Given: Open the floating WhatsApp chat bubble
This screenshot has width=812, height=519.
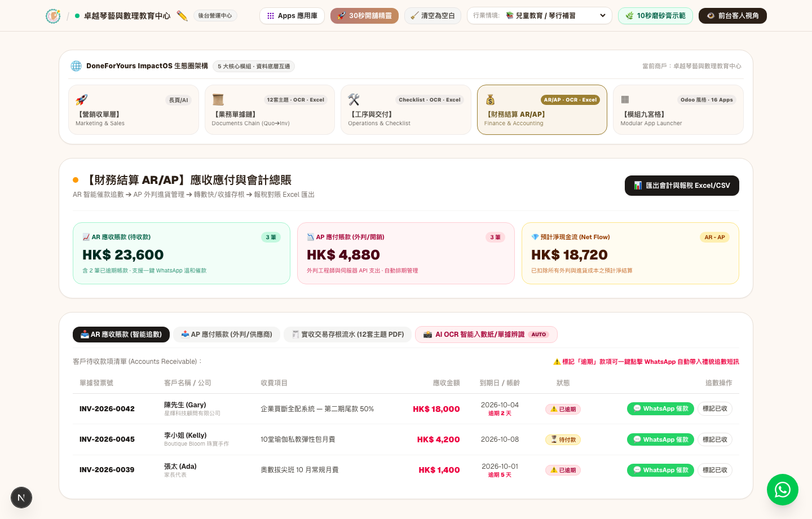Looking at the screenshot, I should pyautogui.click(x=782, y=490).
